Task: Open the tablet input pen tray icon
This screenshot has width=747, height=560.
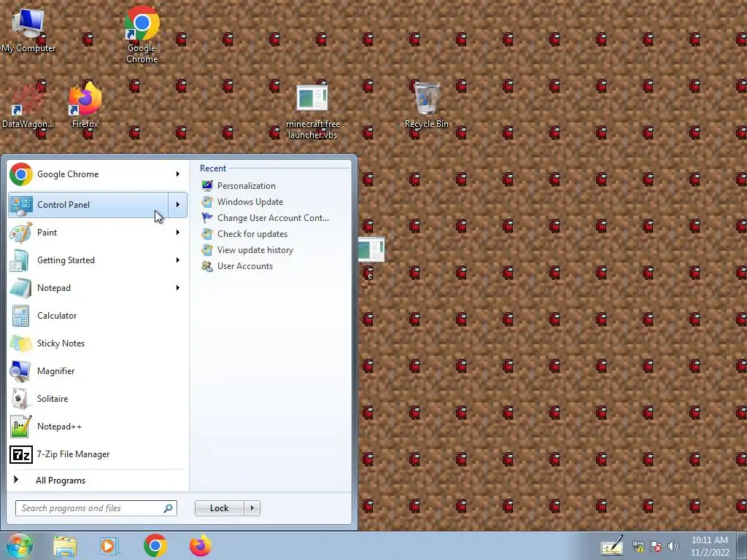Action: 612,546
